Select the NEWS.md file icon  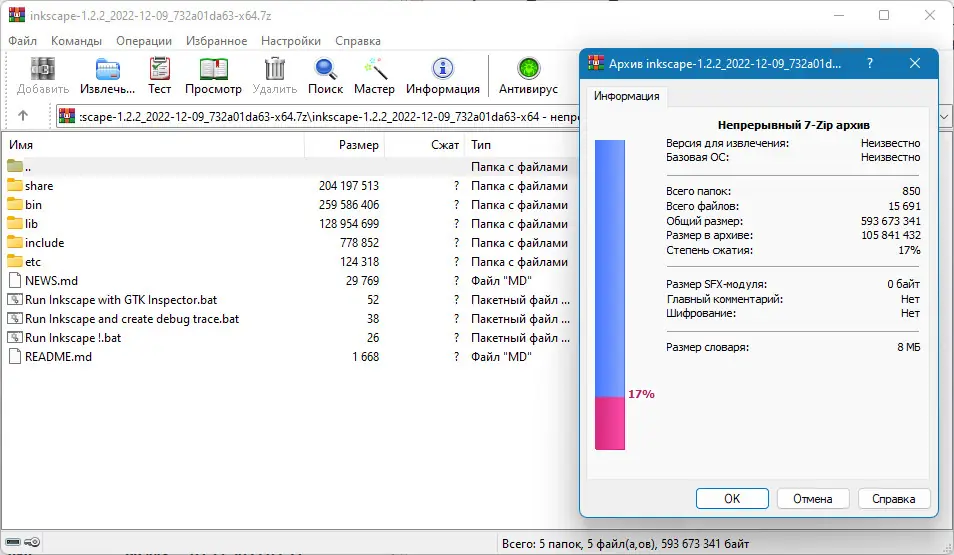[x=15, y=280]
